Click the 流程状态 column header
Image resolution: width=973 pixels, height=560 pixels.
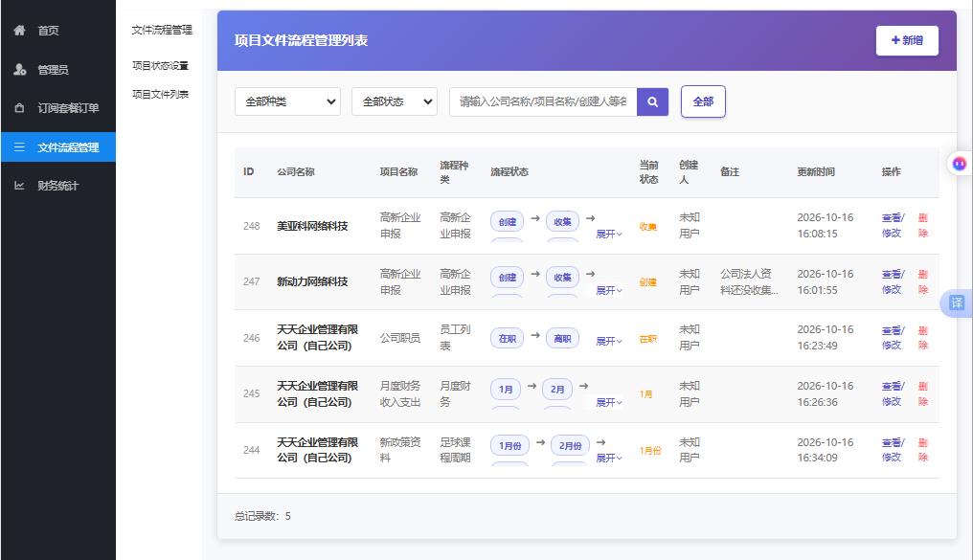tap(509, 171)
